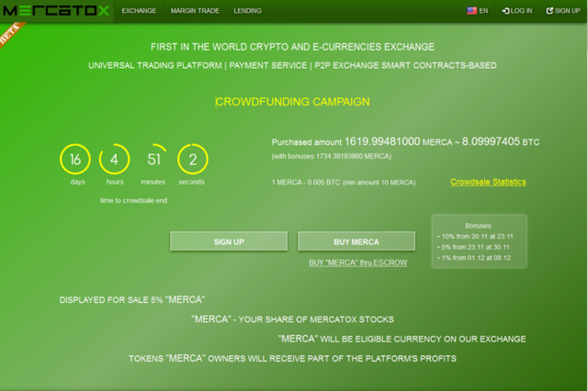The height and width of the screenshot is (391, 588).
Task: Click the log in arrow icon
Action: pos(505,11)
